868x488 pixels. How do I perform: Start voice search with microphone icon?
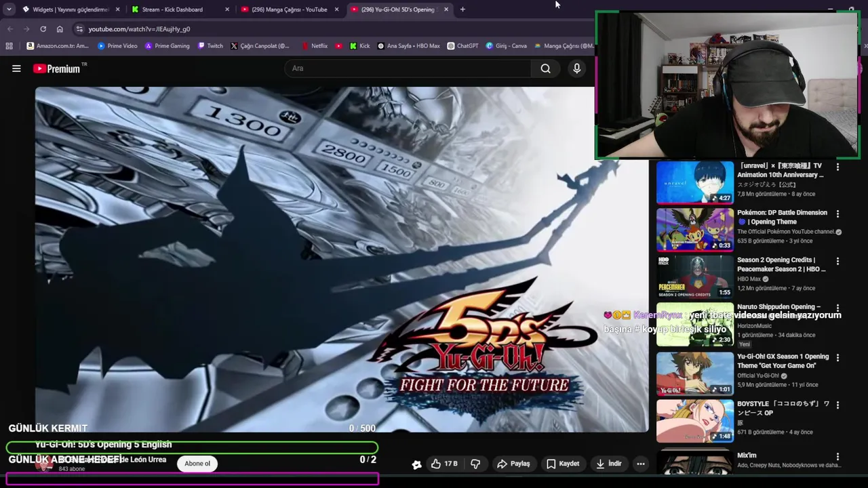(x=577, y=68)
